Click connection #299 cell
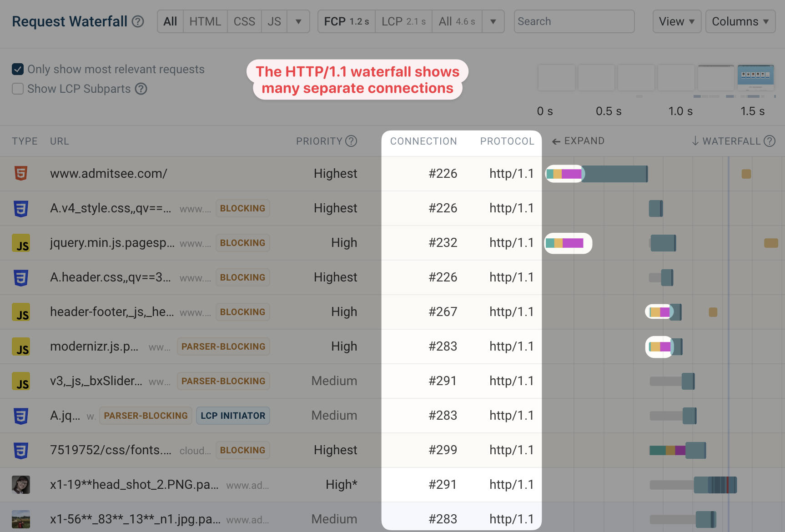Viewport: 785px width, 532px height. tap(443, 450)
